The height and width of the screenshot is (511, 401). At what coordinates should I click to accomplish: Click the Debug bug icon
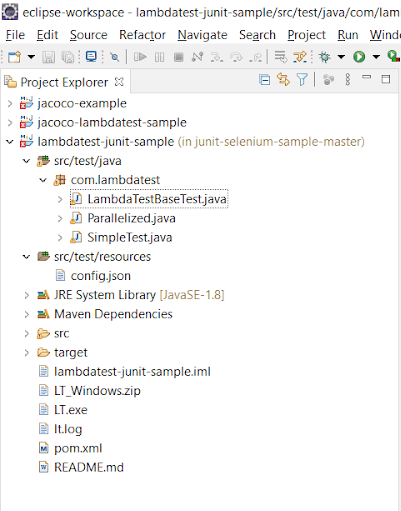324,57
